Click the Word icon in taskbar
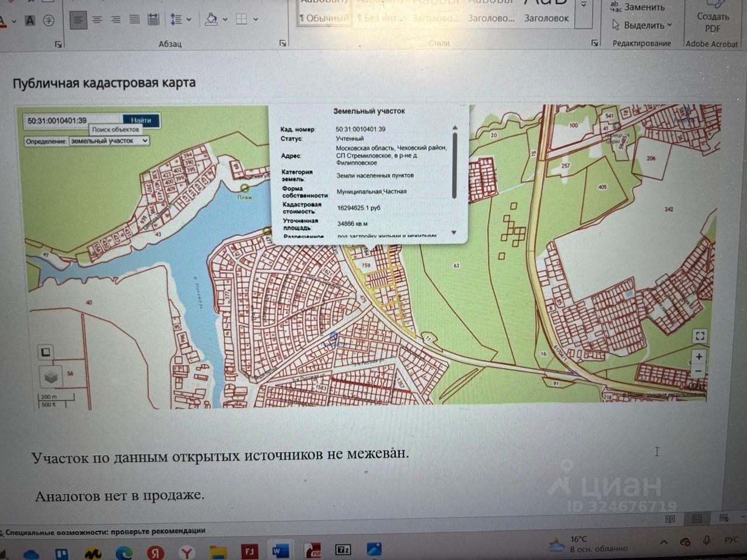 [x=281, y=551]
